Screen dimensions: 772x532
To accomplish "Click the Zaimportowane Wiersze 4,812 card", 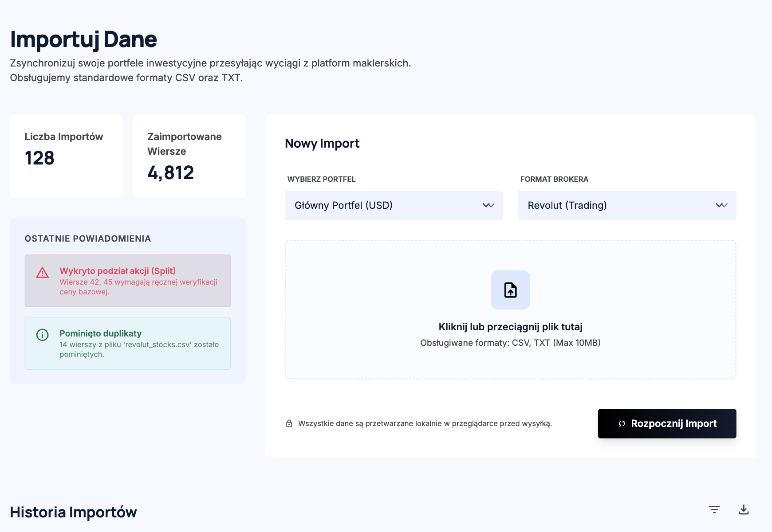I will pyautogui.click(x=189, y=156).
